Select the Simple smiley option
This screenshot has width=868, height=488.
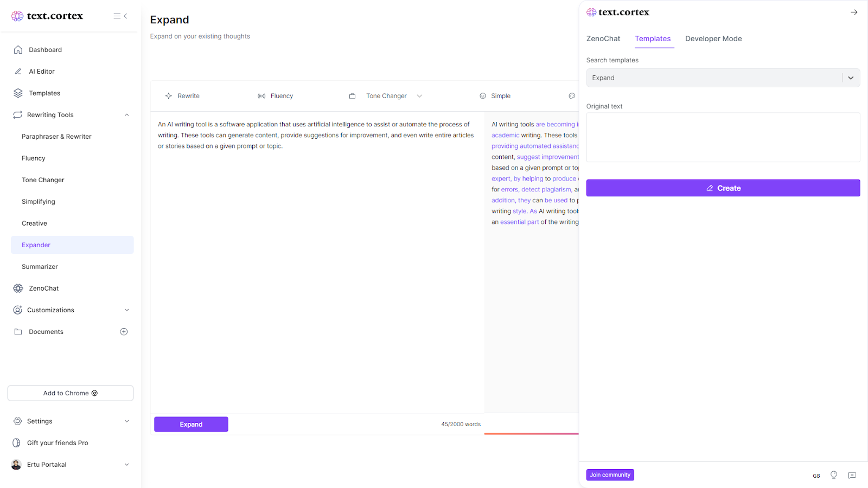495,96
